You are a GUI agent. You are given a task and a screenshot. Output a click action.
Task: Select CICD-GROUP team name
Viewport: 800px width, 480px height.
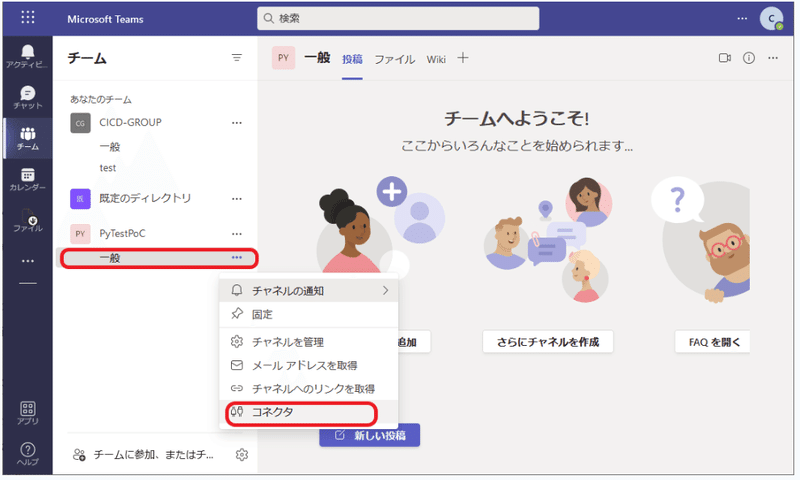tap(130, 122)
